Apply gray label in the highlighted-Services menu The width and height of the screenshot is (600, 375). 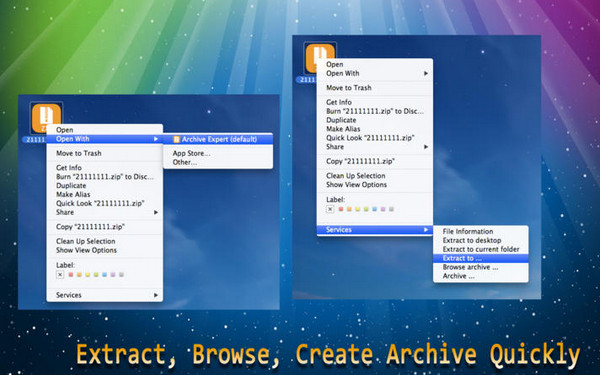pyautogui.click(x=391, y=209)
